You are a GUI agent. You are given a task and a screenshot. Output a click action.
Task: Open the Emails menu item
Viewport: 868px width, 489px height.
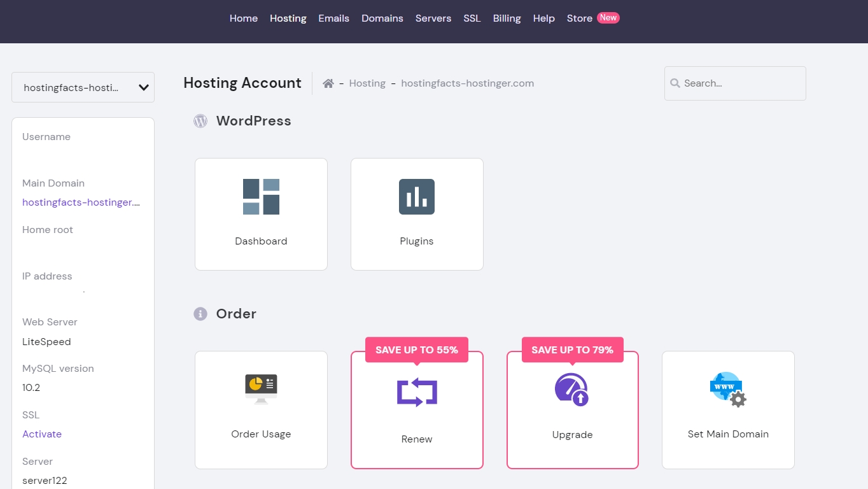coord(334,18)
